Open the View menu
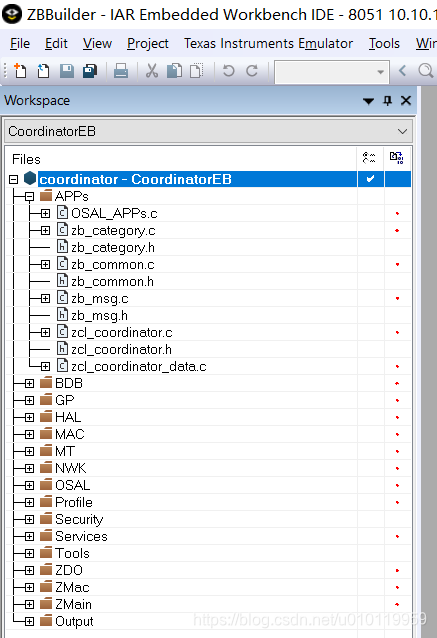 point(97,43)
